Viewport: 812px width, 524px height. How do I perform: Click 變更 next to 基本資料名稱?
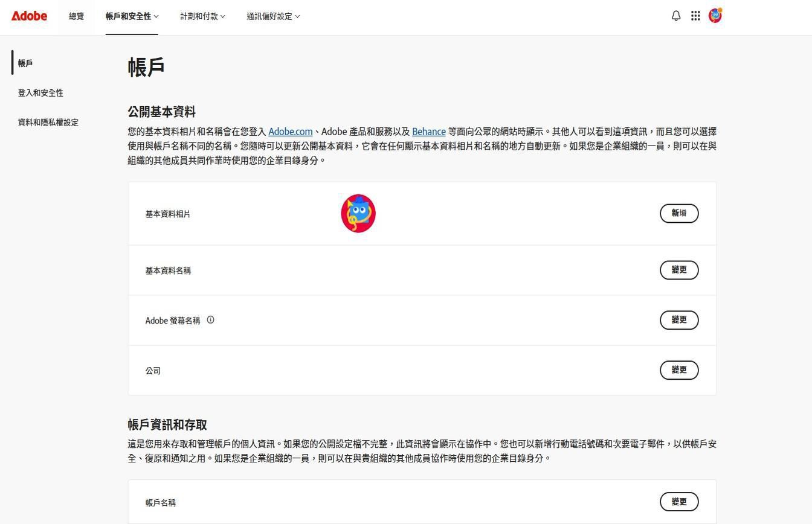coord(678,270)
